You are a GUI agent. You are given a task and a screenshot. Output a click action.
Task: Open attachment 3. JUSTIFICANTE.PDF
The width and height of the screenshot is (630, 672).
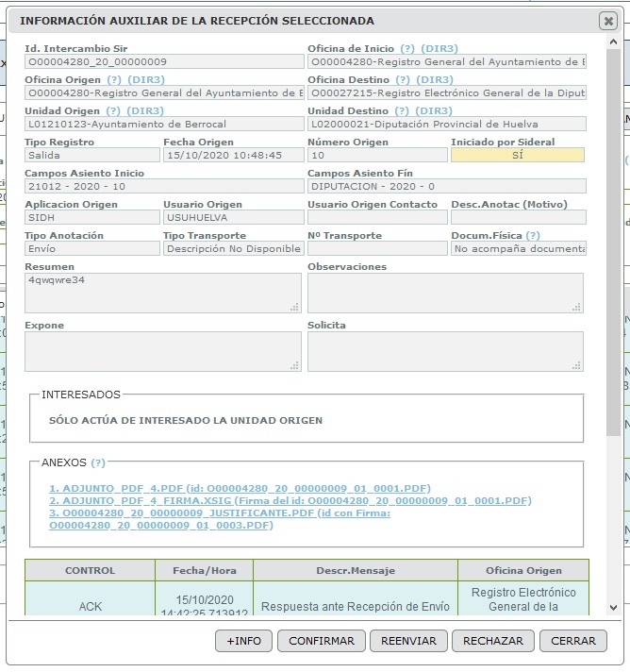point(220,519)
